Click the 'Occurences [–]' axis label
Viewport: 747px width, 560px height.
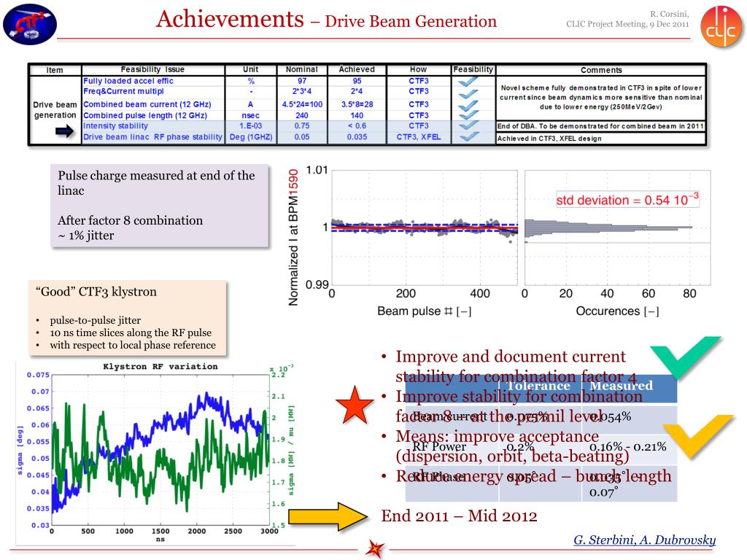pyautogui.click(x=617, y=311)
